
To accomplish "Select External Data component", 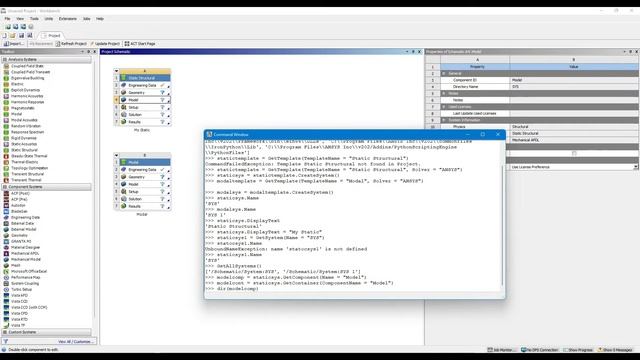I will (x=22, y=224).
